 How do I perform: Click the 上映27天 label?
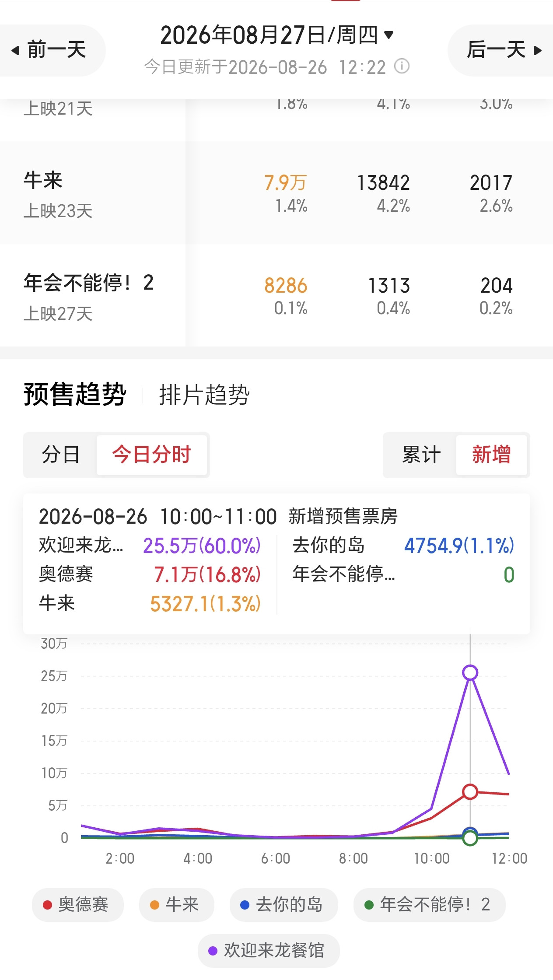pos(58,314)
